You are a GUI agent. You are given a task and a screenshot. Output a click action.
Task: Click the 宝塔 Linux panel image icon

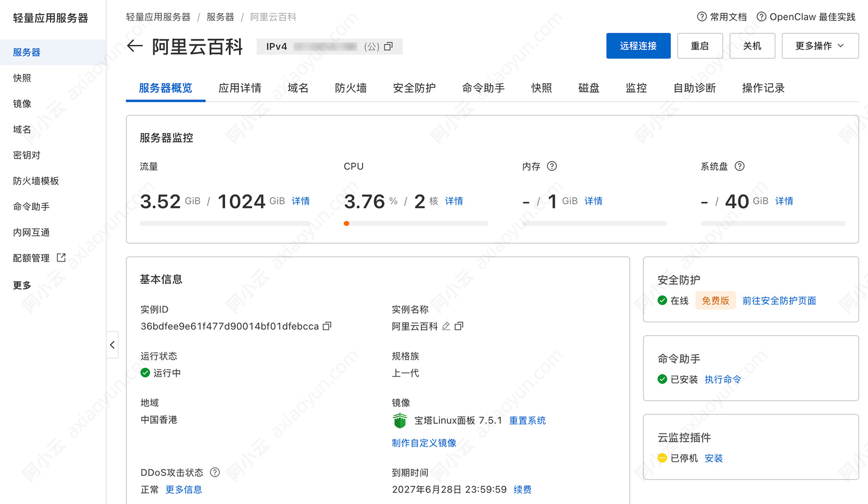tap(400, 420)
